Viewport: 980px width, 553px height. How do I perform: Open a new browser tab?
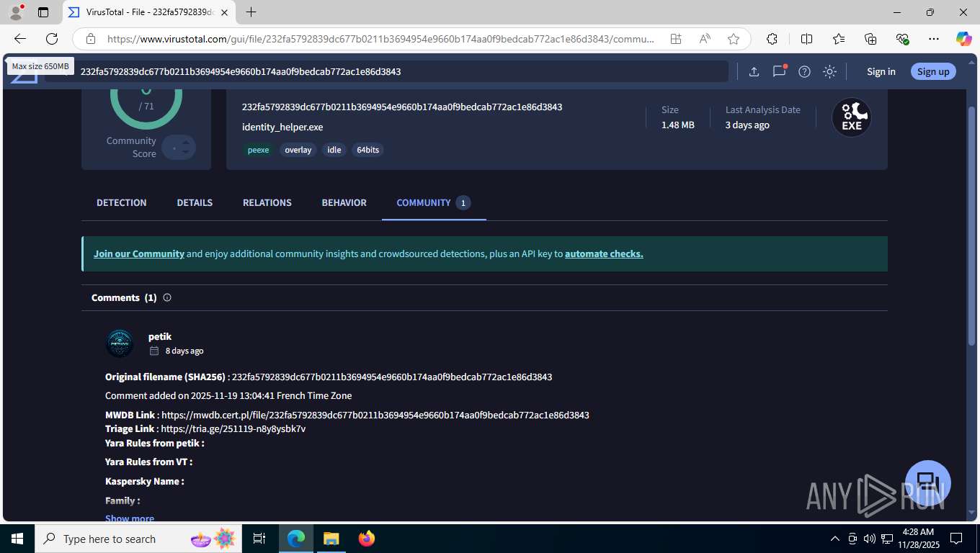251,12
